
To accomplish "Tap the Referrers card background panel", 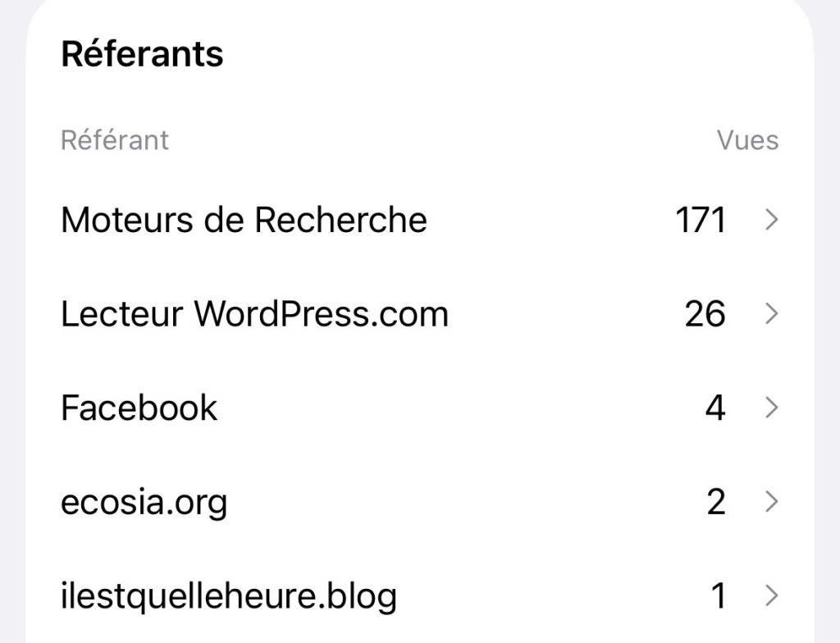I will tap(420, 361).
